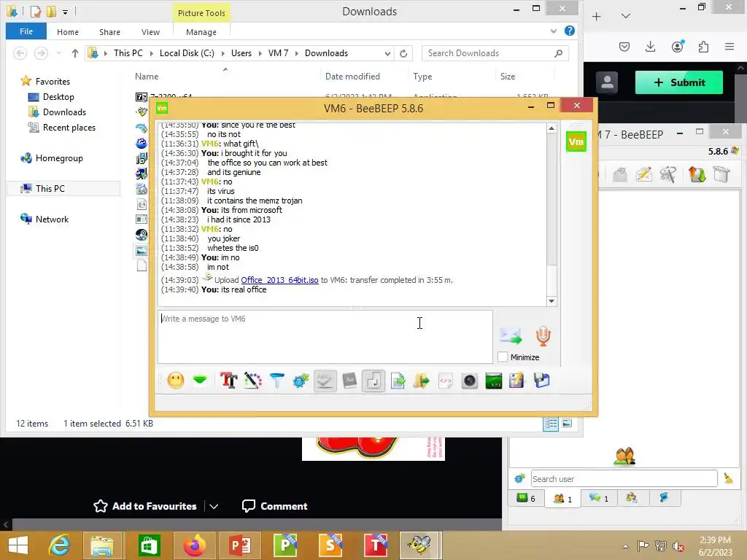Screen dimensions: 747x560
Task: Switch to the chat bubbles tab showing 1
Action: tap(599, 498)
